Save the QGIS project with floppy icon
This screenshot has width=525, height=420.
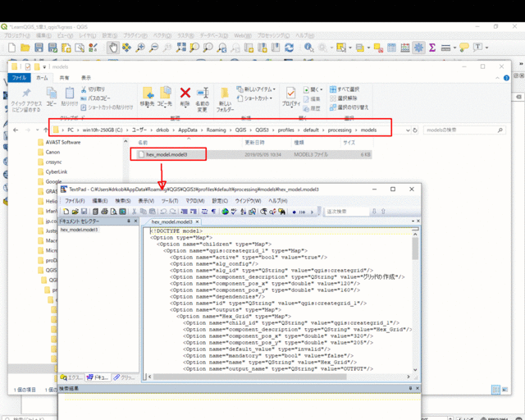[x=39, y=48]
